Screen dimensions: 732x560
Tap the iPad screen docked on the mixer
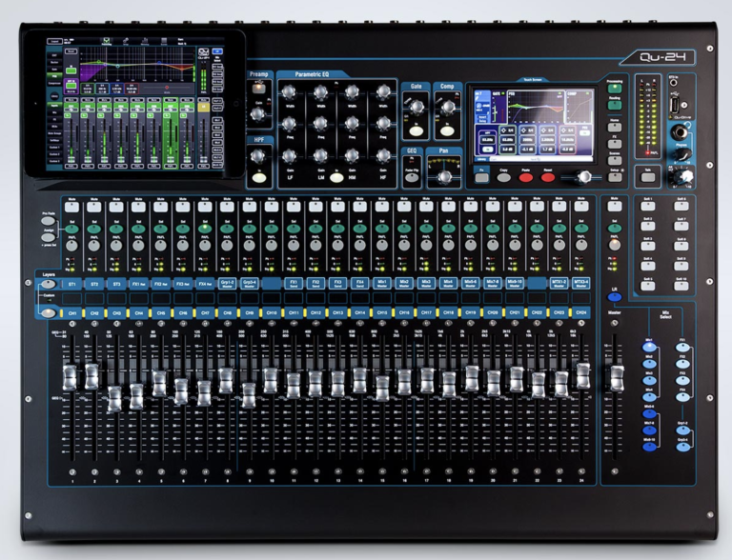coord(135,103)
